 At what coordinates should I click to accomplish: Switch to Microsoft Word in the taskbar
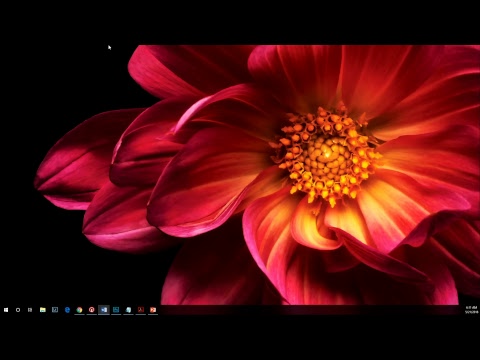point(104,310)
